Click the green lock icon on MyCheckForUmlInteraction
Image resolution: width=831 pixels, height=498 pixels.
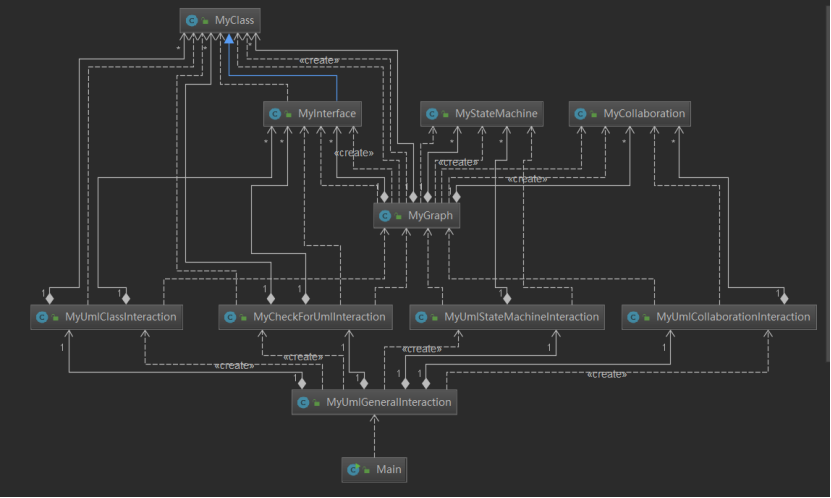click(243, 317)
